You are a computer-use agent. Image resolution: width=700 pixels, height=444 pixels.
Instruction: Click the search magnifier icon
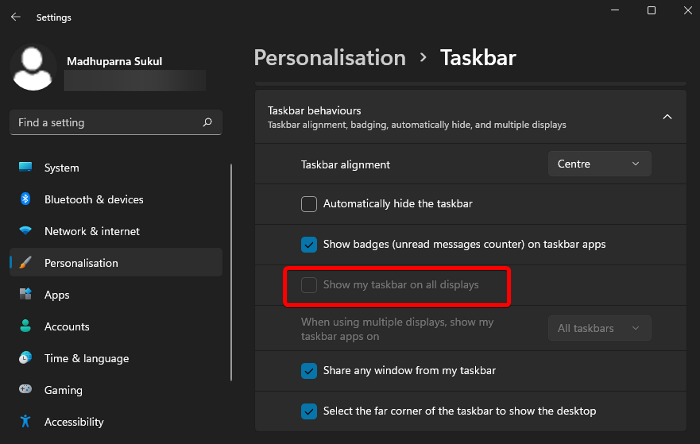tap(208, 123)
